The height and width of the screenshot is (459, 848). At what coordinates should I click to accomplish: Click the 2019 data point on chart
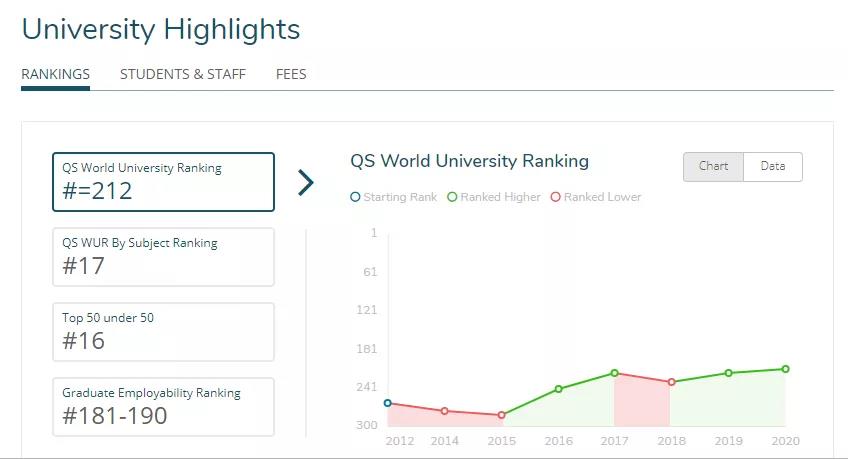(x=728, y=373)
